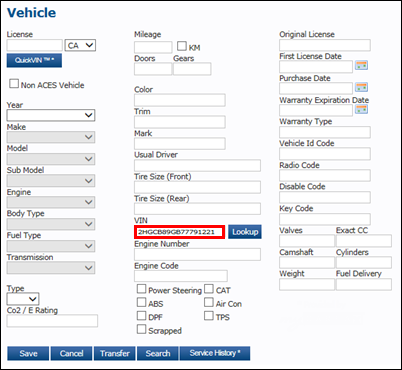Image resolution: width=402 pixels, height=370 pixels.
Task: Open the Type dropdown
Action: point(23,299)
